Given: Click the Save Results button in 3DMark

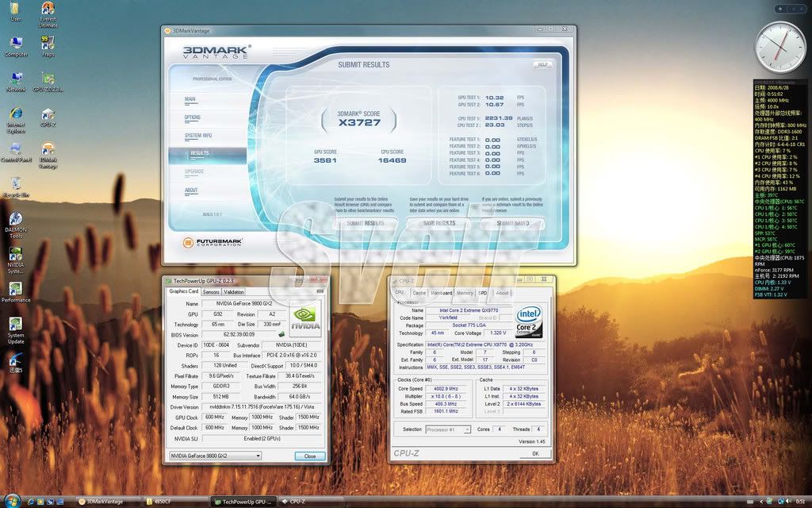Looking at the screenshot, I should tap(439, 223).
